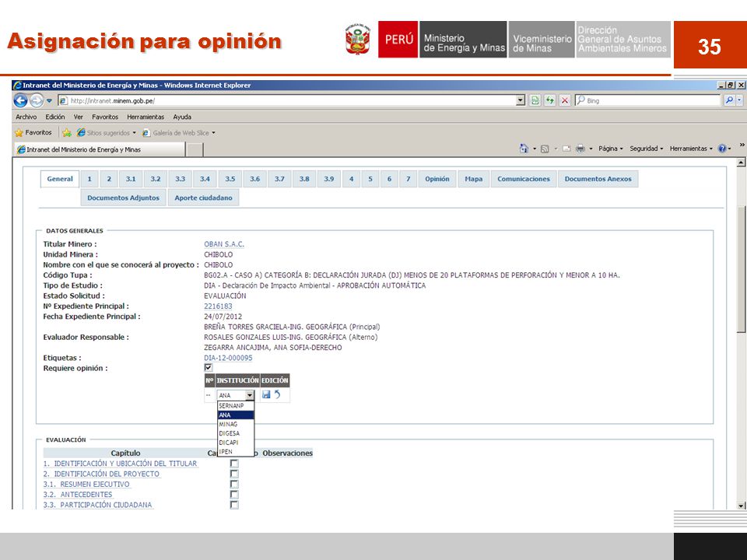Click the RSS feeds icon
Screen dimensions: 747x560
tap(545, 149)
